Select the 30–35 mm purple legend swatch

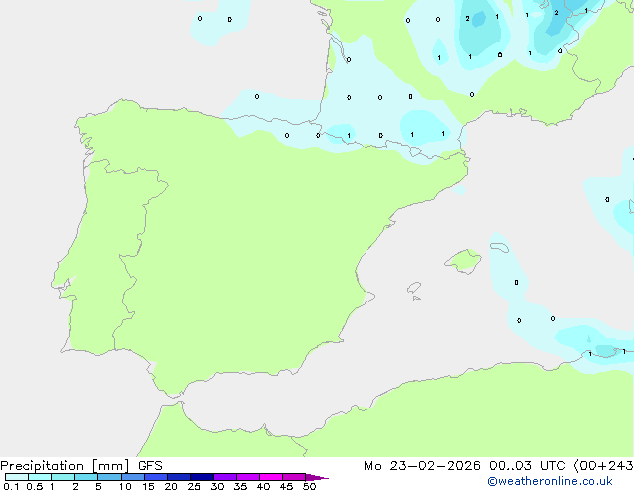[x=224, y=477]
